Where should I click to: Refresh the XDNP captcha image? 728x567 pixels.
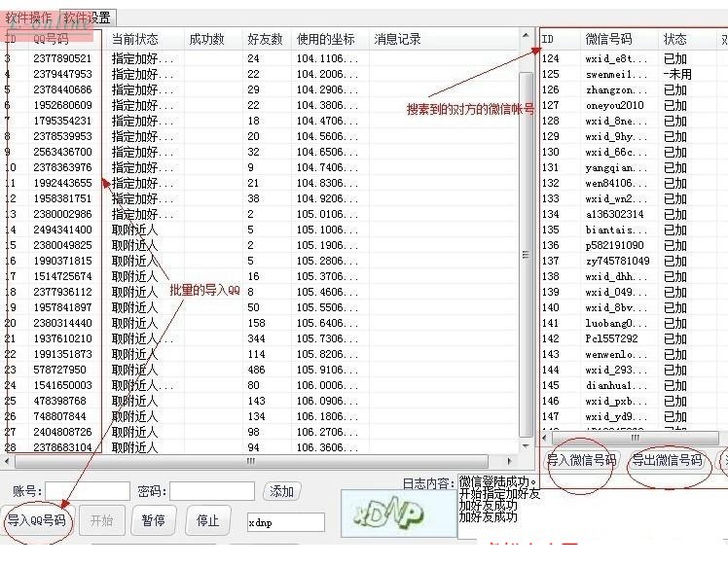(x=399, y=514)
